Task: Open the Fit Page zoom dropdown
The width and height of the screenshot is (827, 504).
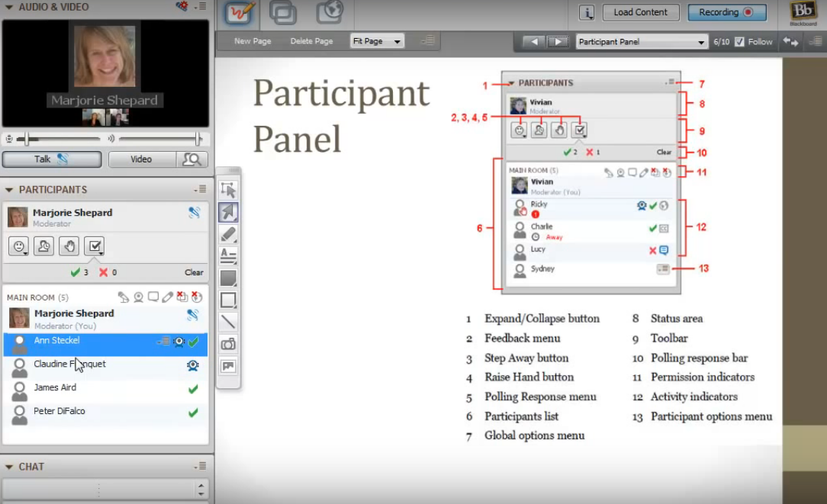Action: (377, 41)
